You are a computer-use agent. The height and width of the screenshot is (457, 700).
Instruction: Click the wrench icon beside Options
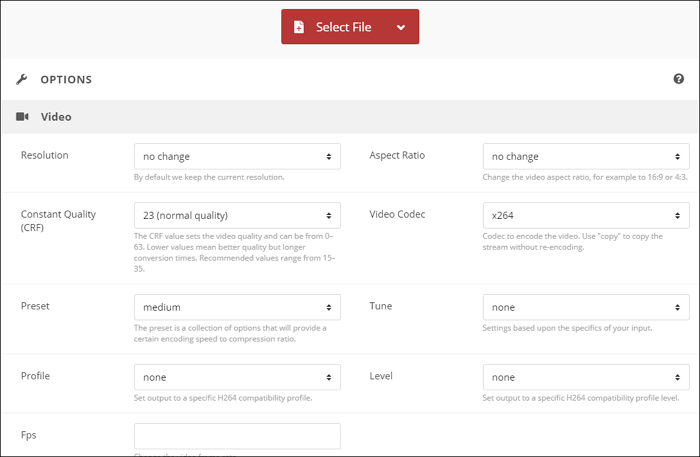(22, 79)
